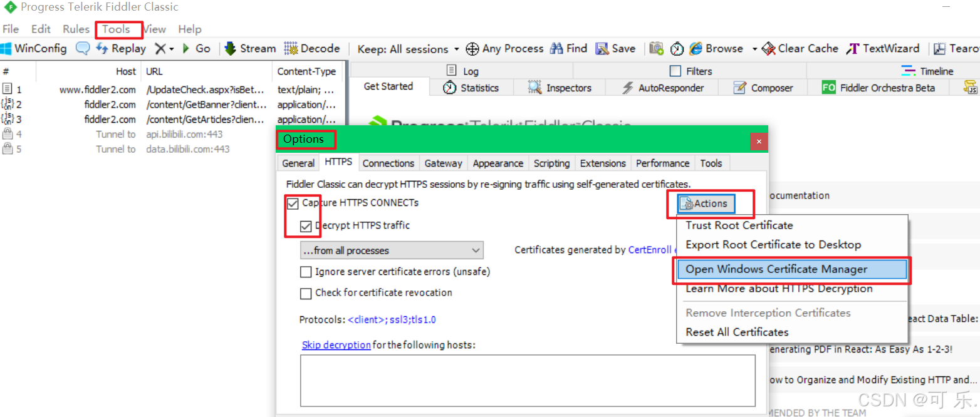Select Any Process target picker
Image resolution: width=980 pixels, height=417 pixels.
point(504,48)
